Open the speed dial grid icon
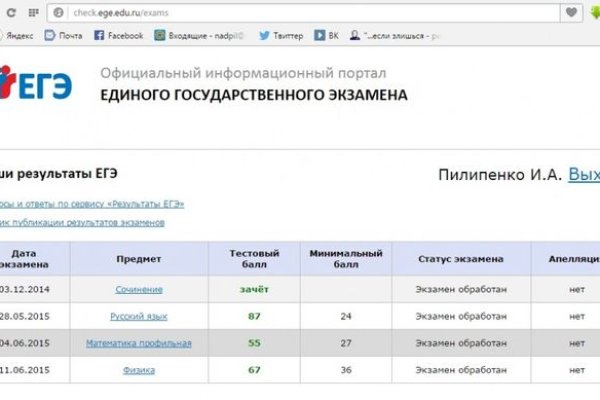 33,12
